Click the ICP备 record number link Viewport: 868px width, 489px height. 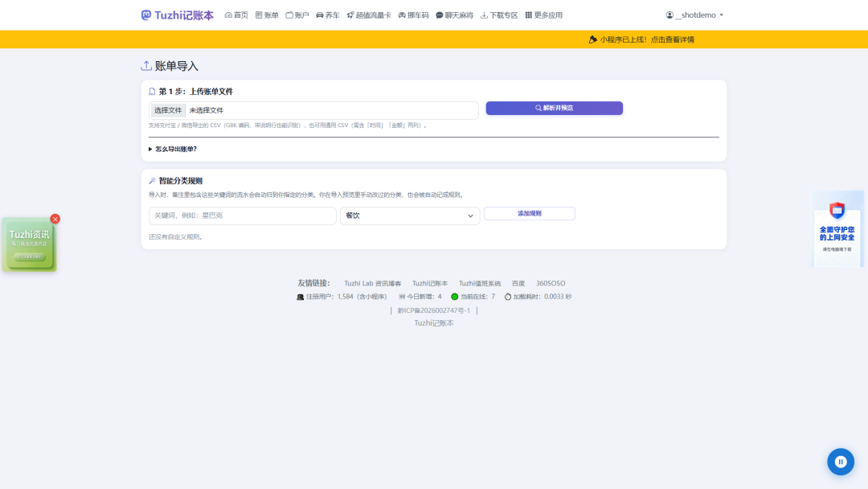tap(433, 310)
